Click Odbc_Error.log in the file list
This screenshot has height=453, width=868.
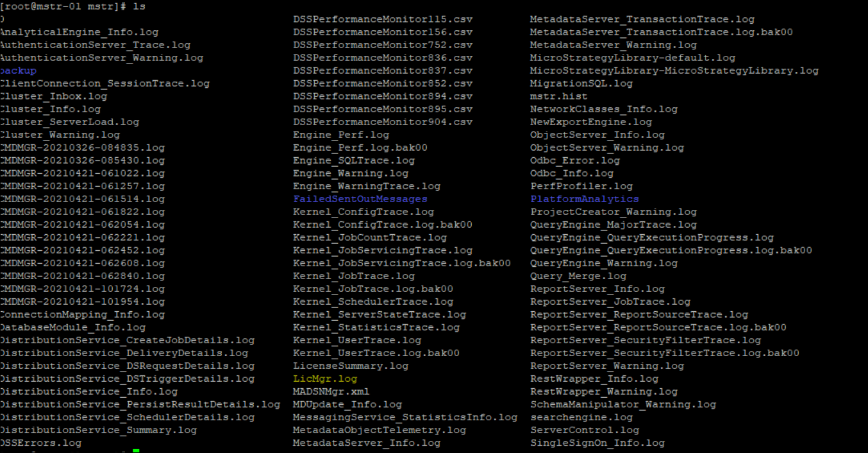pos(574,160)
